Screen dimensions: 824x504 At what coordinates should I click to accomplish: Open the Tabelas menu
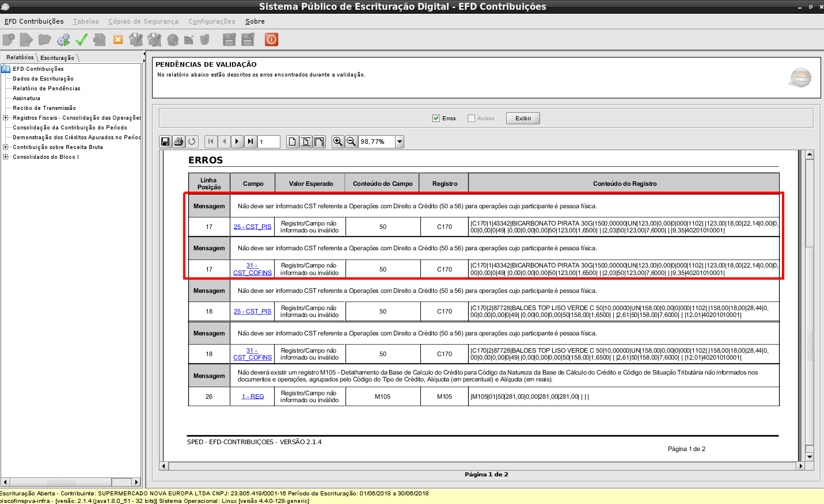click(x=86, y=21)
